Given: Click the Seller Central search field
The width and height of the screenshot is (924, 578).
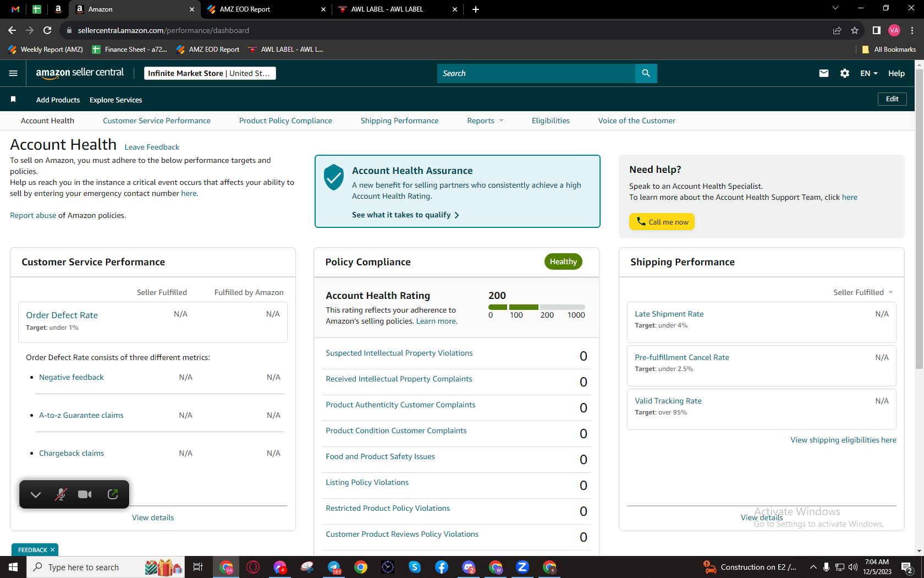Looking at the screenshot, I should [x=536, y=73].
